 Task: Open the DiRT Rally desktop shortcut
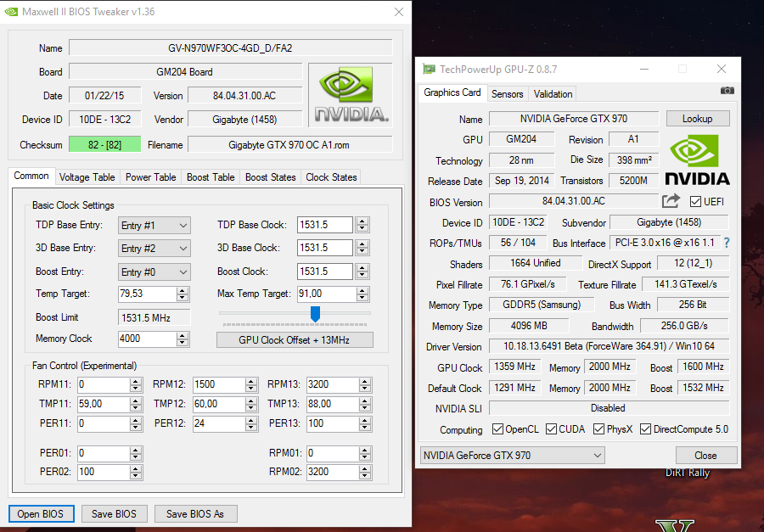pos(688,473)
